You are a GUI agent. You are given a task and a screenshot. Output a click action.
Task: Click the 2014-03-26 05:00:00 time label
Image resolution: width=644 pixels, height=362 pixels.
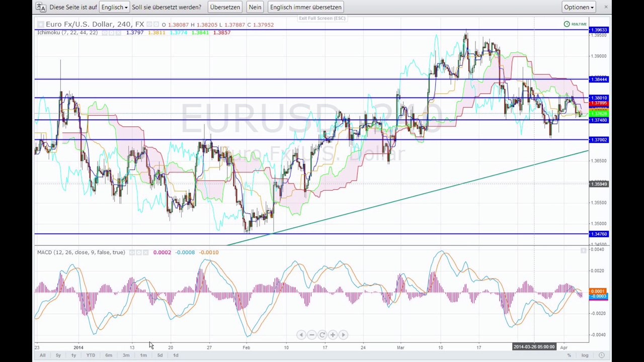[x=534, y=347]
